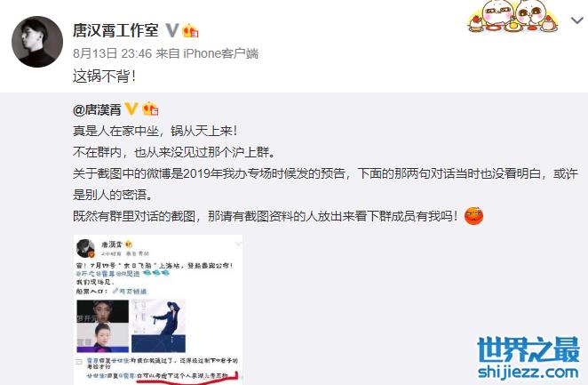The image size is (588, 385).
Task: Click the 唐汉霄工作室 username
Action: coord(115,30)
